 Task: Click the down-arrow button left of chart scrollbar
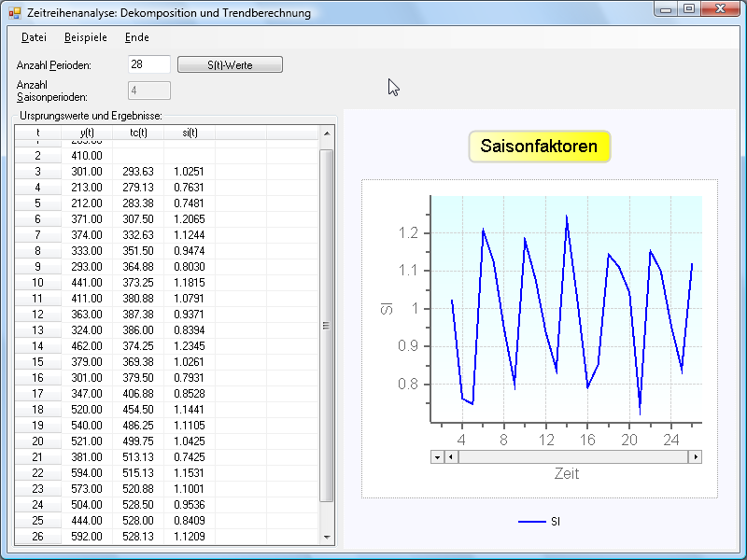tap(436, 457)
